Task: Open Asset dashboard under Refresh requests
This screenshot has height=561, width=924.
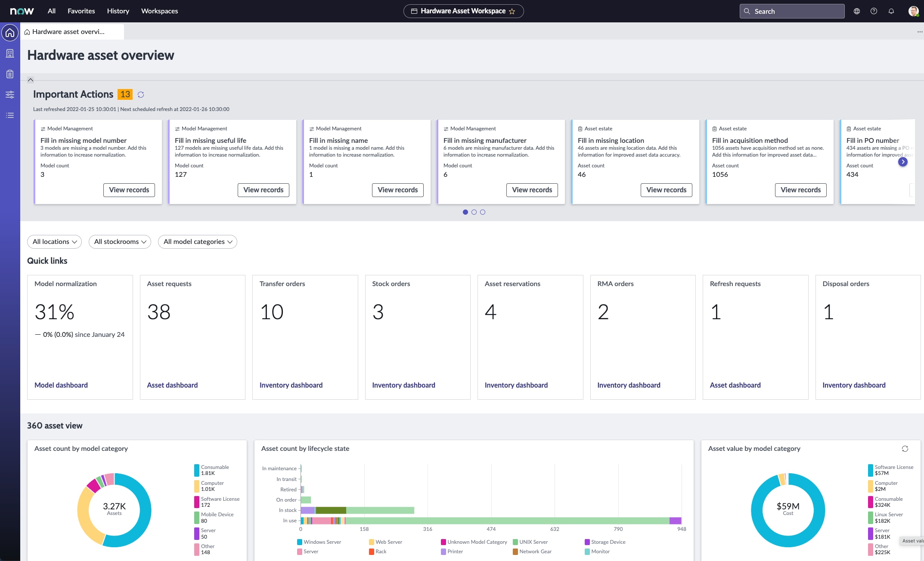Action: coord(735,385)
